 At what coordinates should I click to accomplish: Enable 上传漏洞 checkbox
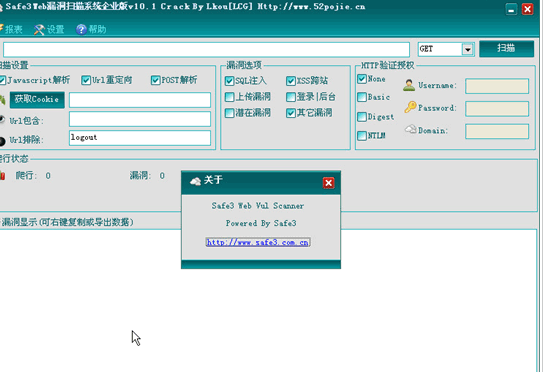point(229,97)
